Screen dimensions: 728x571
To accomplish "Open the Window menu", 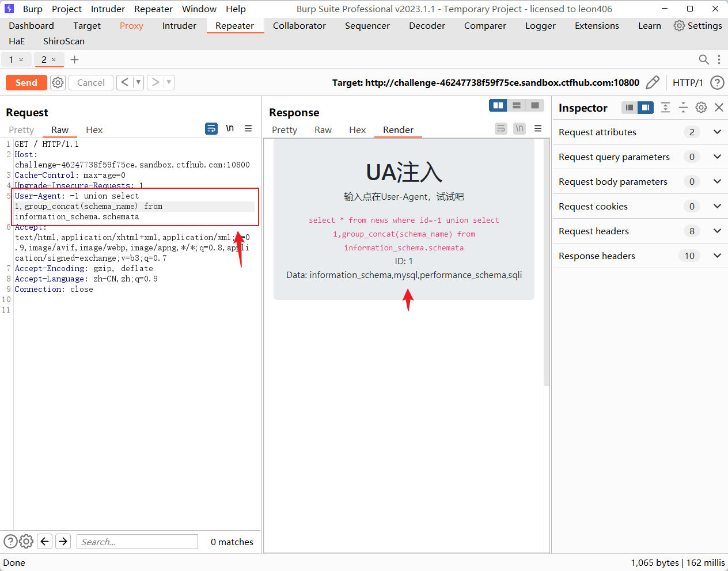I will (199, 9).
